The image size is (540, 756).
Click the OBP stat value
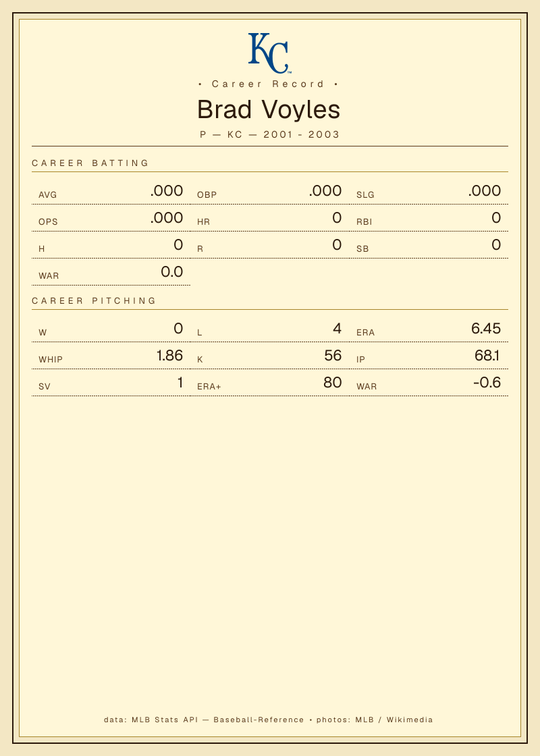(325, 191)
